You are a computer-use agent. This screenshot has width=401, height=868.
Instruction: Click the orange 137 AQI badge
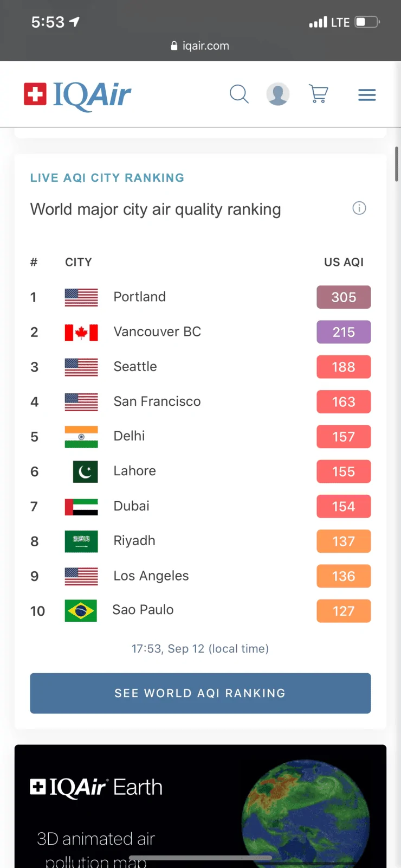tap(344, 541)
